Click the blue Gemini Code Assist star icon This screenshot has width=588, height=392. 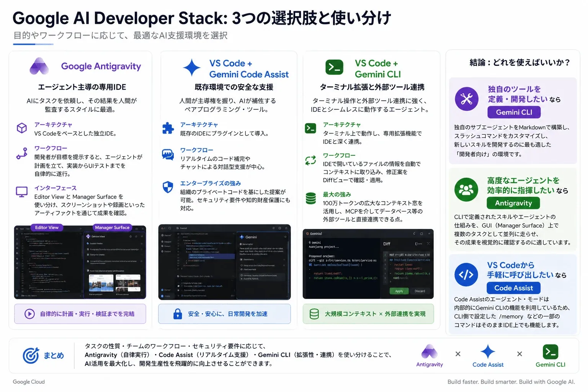click(x=192, y=68)
